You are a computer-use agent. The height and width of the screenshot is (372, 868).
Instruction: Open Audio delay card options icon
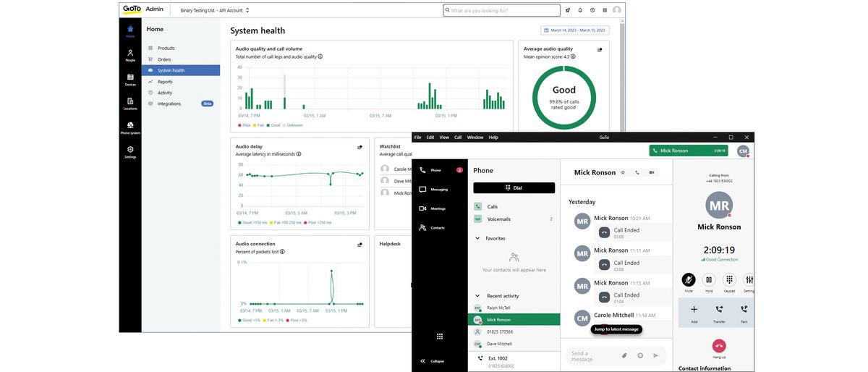pyautogui.click(x=359, y=147)
